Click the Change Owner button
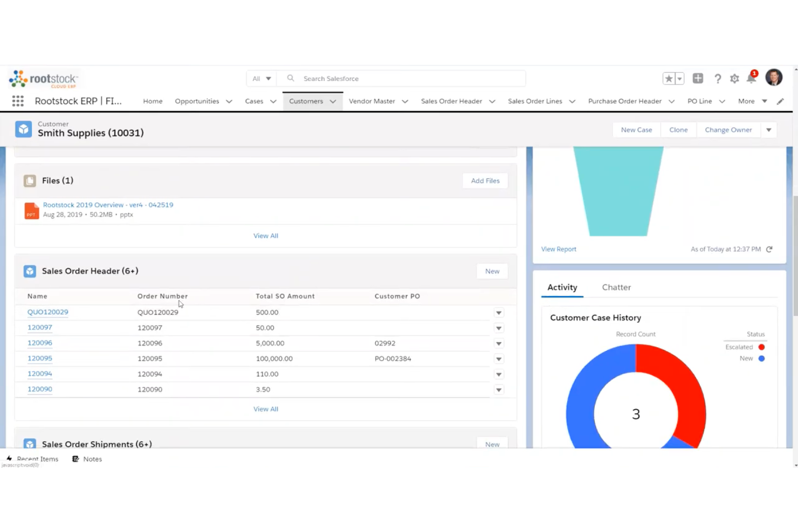Screen dimensions: 798x532 coord(728,130)
